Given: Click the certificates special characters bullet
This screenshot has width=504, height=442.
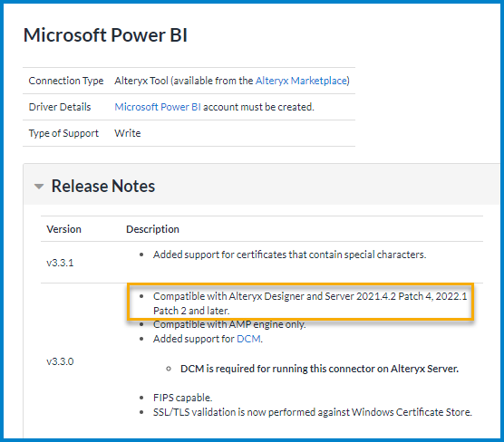Looking at the screenshot, I should 289,255.
